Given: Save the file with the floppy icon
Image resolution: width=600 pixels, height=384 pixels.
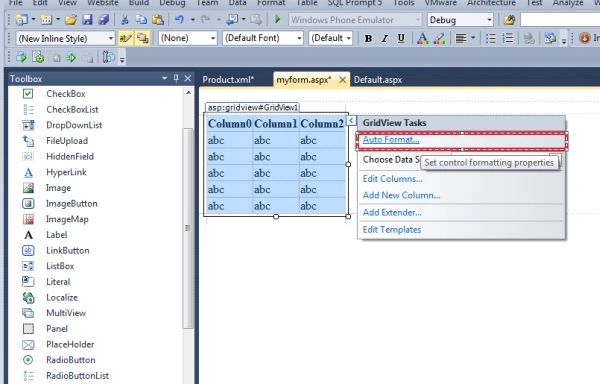Looking at the screenshot, I should [x=87, y=20].
